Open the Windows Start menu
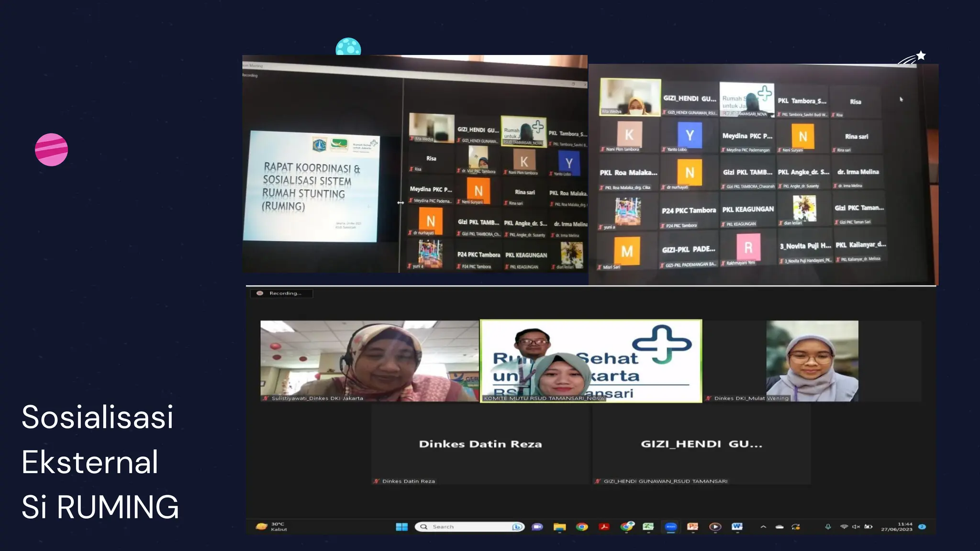Image resolution: width=980 pixels, height=551 pixels. point(401,527)
